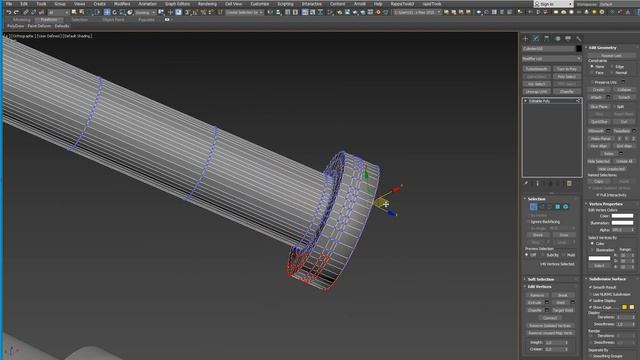Open the Modify command panel tab

[x=536, y=38]
